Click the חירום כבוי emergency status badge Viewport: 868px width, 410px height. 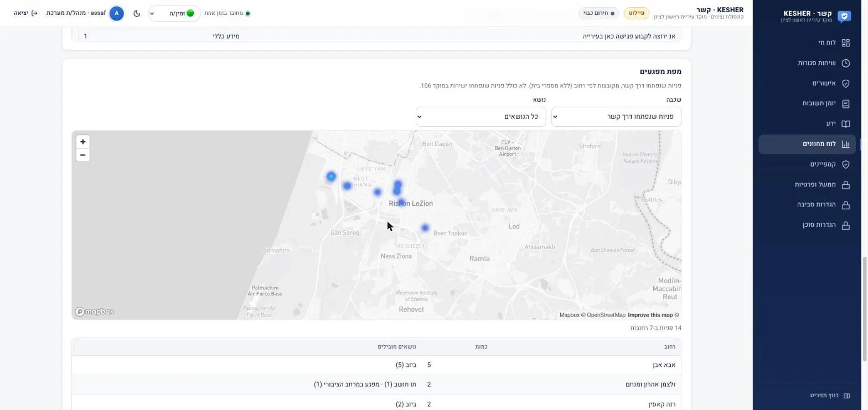[598, 13]
